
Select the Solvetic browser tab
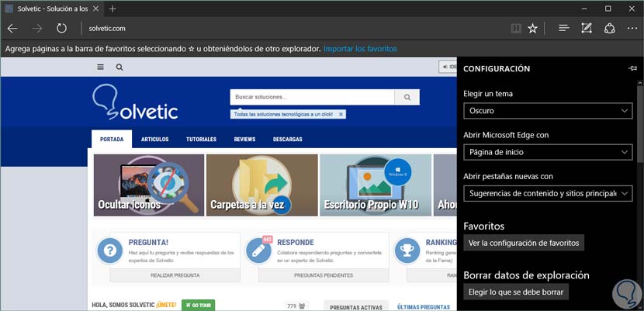pos(51,9)
